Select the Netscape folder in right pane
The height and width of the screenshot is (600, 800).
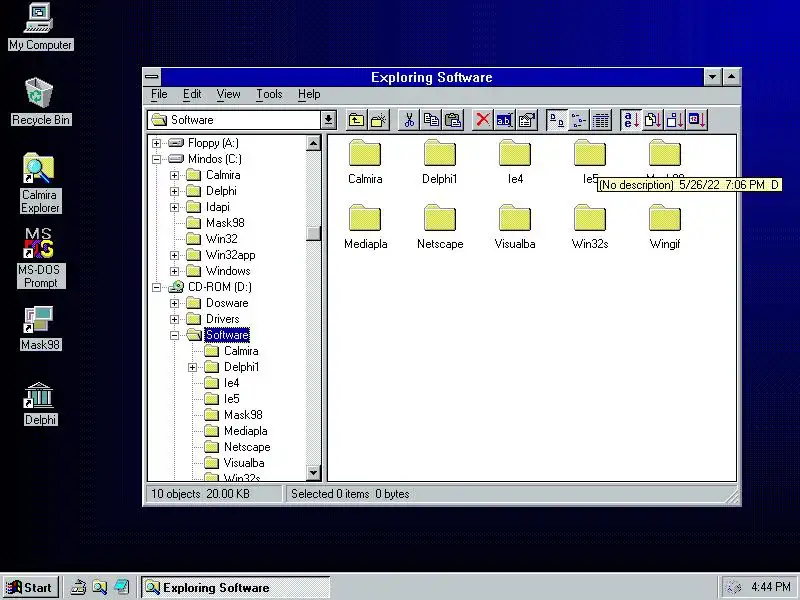(x=440, y=227)
